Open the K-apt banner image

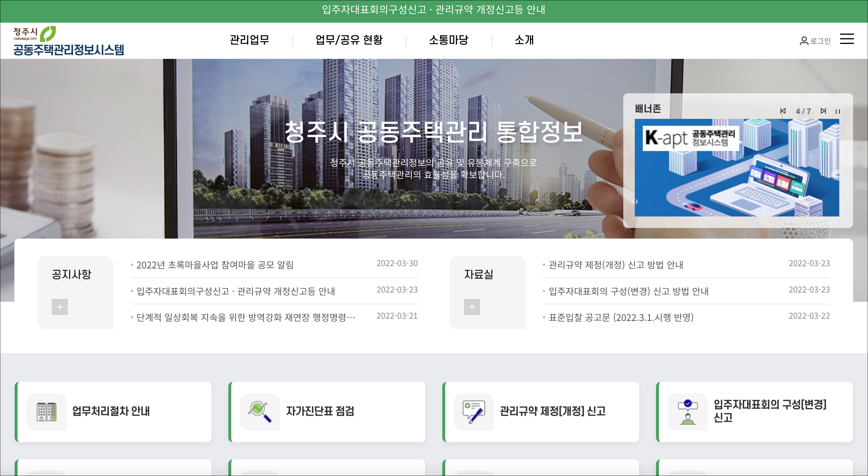736,167
